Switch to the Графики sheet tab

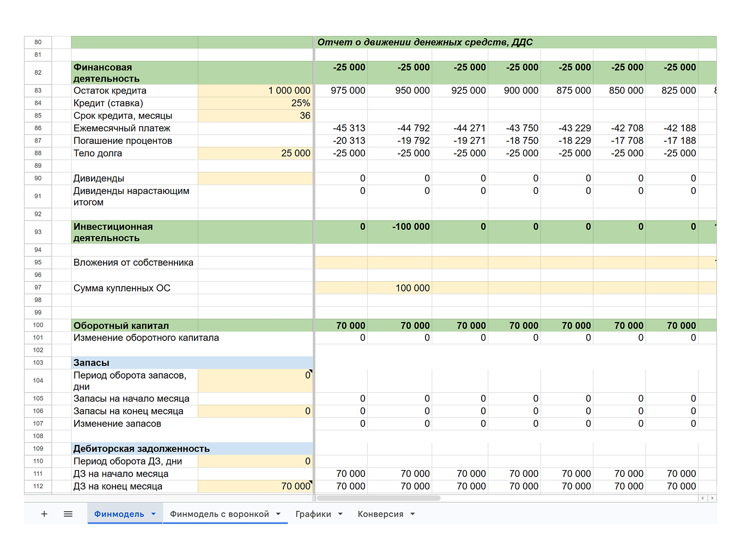coord(313,514)
